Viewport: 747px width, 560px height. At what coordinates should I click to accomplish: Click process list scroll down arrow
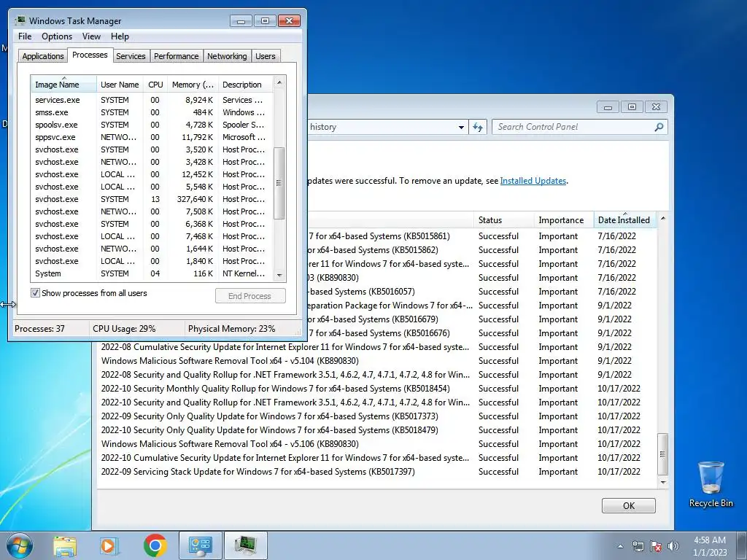(x=279, y=275)
